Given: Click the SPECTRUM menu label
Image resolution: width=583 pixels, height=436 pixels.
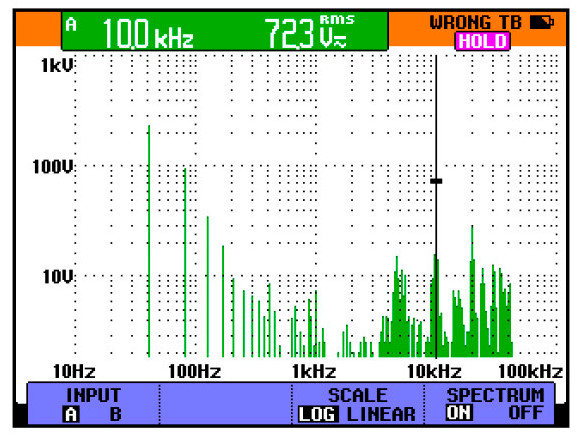Looking at the screenshot, I should tap(495, 395).
